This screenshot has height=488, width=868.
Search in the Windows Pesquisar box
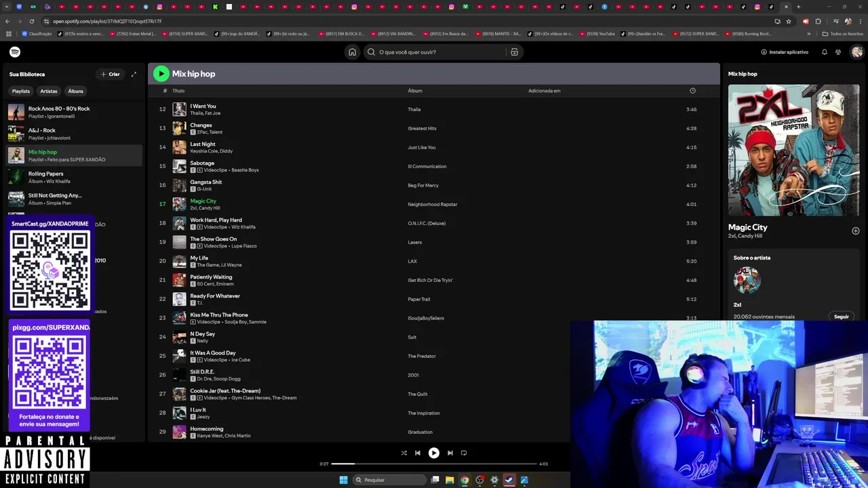click(390, 480)
